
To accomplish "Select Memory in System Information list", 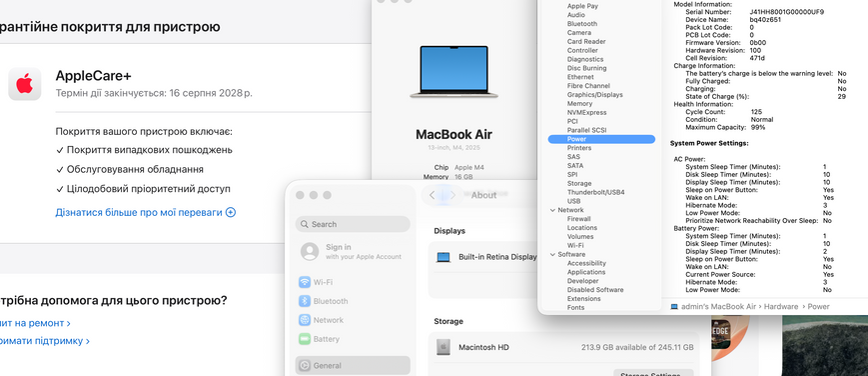I will point(579,104).
